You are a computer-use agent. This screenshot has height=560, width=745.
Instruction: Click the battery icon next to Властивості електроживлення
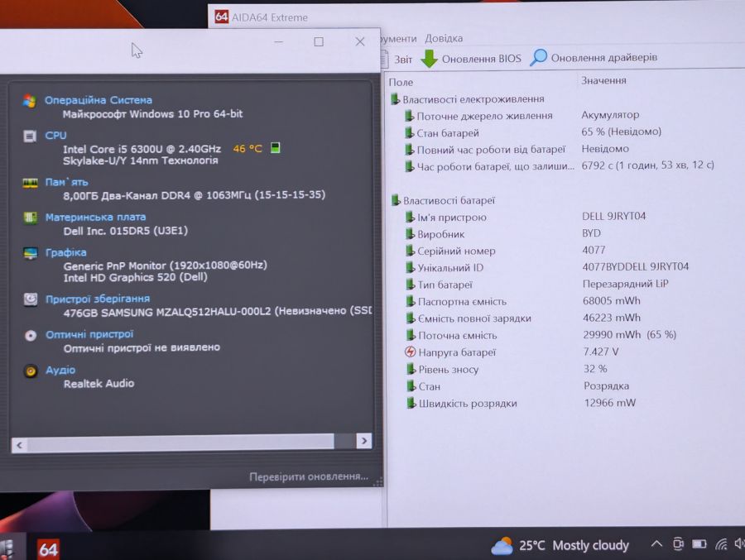point(395,99)
